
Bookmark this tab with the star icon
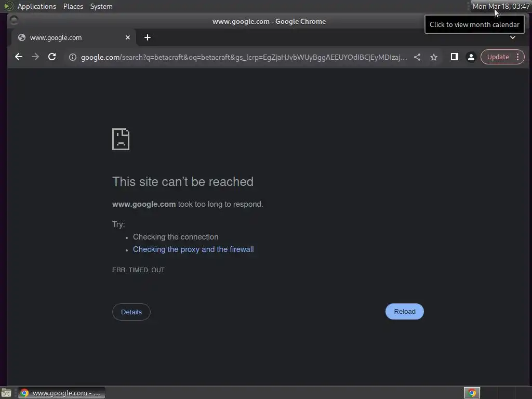[434, 57]
